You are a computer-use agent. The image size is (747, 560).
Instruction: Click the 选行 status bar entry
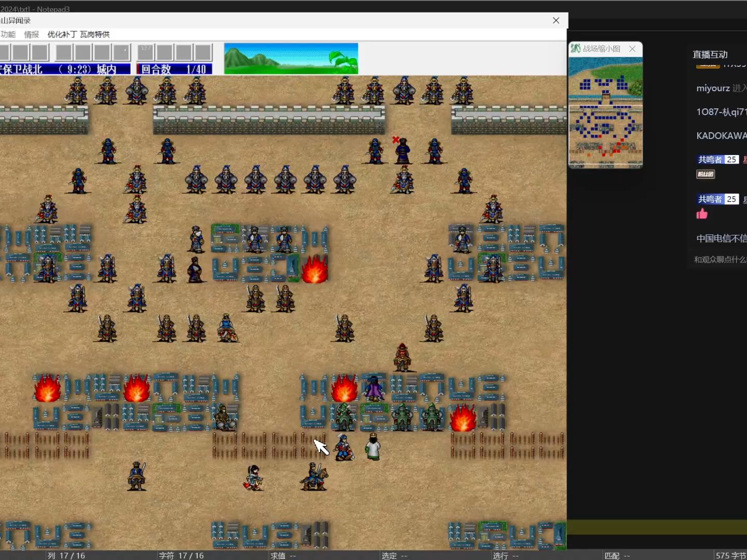click(506, 555)
